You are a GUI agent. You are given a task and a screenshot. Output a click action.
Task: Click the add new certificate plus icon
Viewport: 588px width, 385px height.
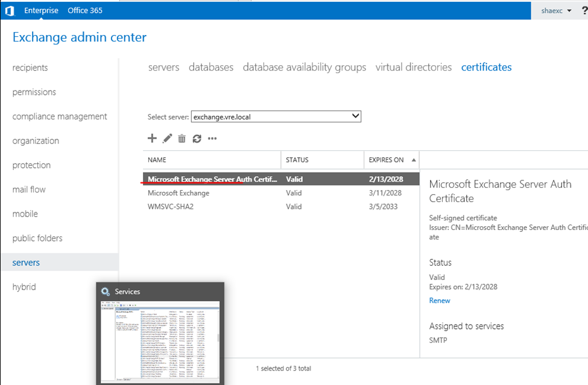pos(152,139)
